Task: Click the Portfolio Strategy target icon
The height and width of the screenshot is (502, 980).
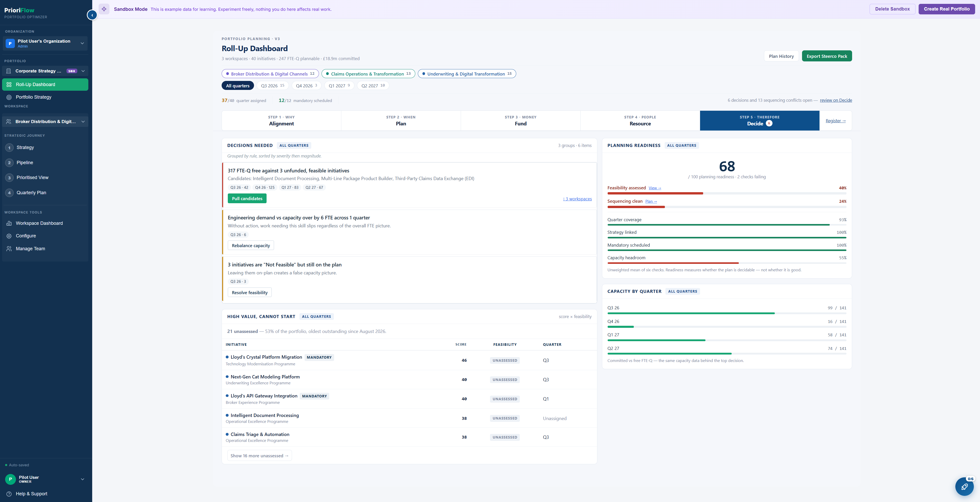Action: [9, 97]
